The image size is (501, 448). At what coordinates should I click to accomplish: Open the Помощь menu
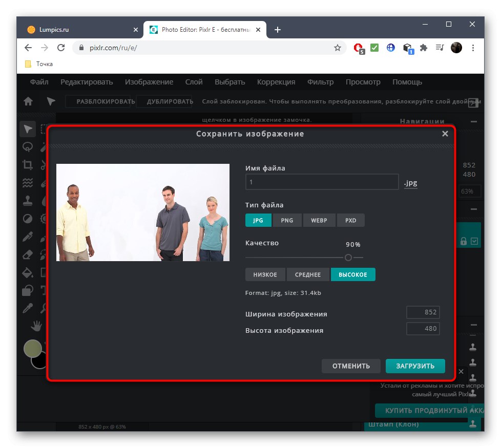click(x=407, y=82)
